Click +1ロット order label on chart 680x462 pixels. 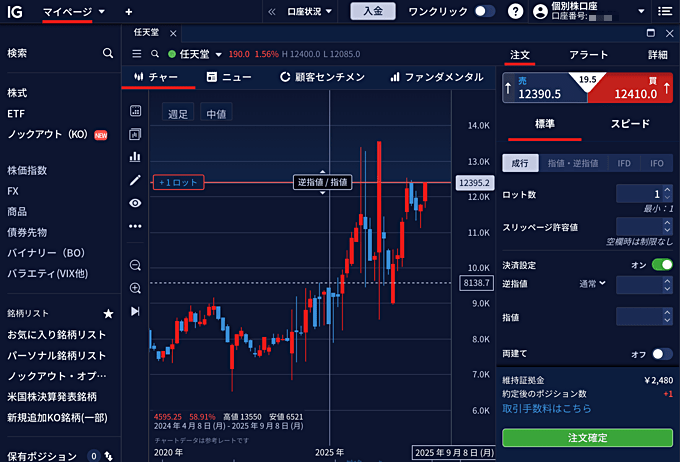pos(178,183)
